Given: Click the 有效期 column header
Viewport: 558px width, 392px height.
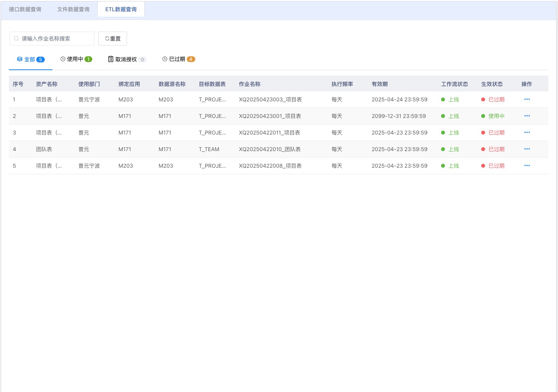Looking at the screenshot, I should [x=380, y=84].
